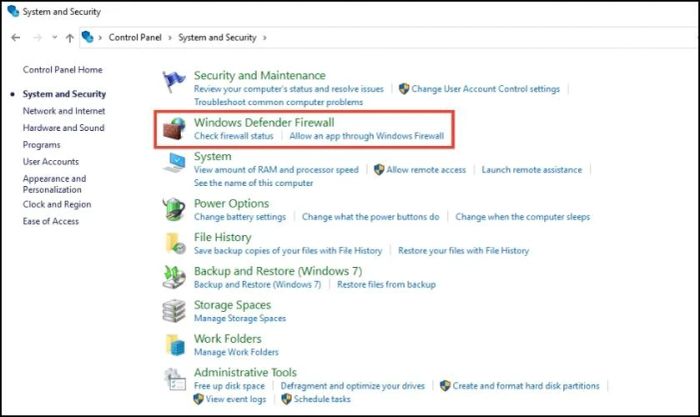
Task: Expand the chevron after System and Security in the address bar
Action: pyautogui.click(x=265, y=38)
